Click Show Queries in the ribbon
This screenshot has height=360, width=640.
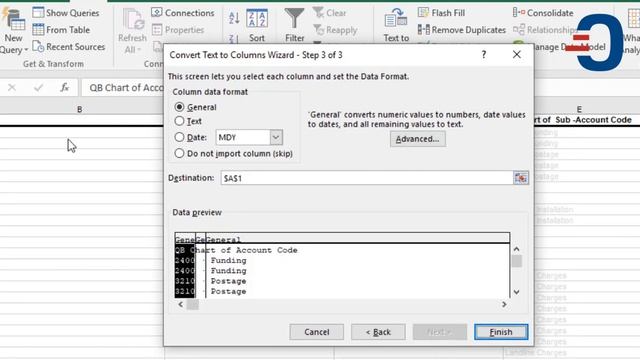(66, 13)
